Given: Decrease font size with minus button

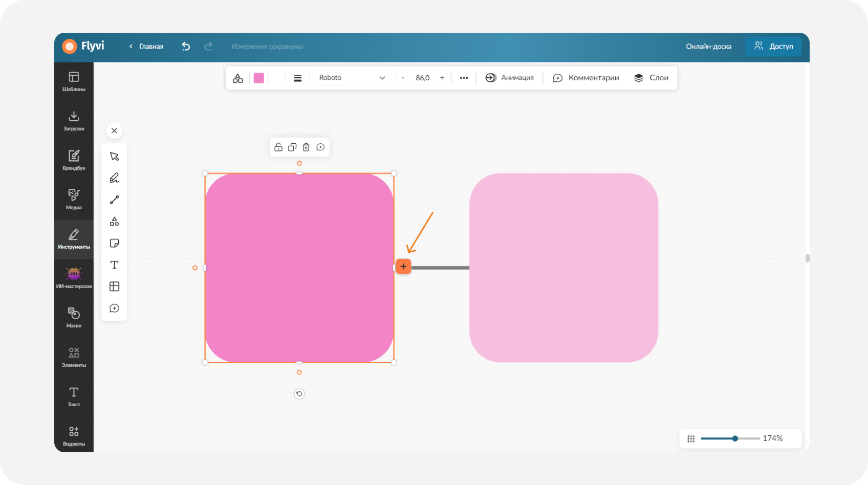Looking at the screenshot, I should point(403,78).
